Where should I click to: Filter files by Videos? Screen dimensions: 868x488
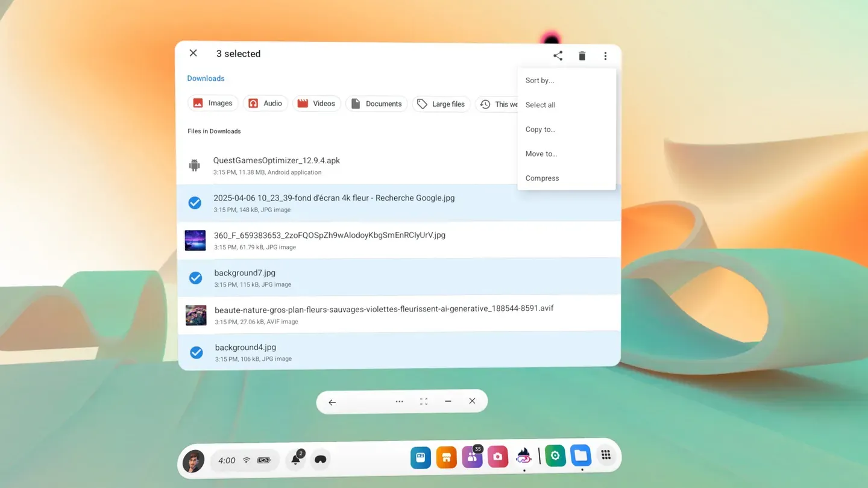317,103
